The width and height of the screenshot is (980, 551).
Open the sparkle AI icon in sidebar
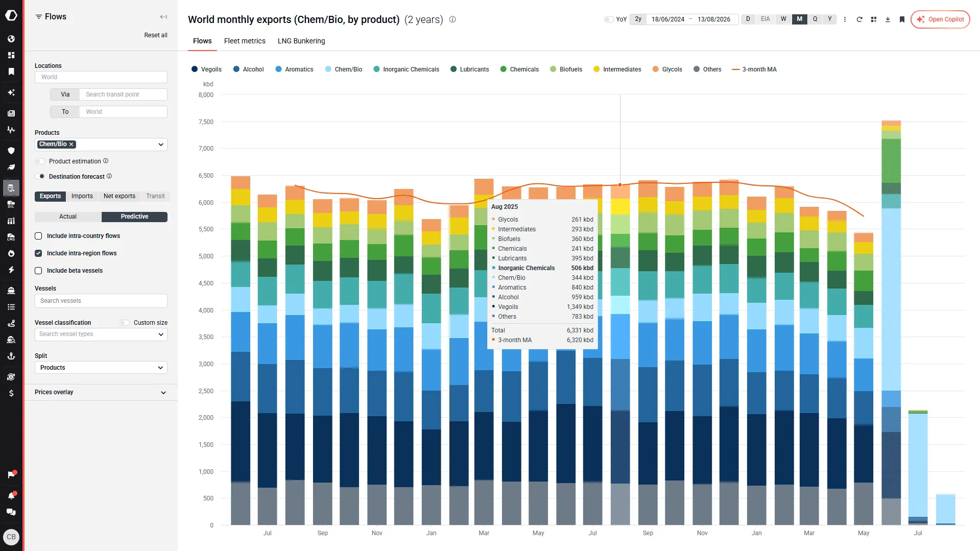tap(11, 92)
